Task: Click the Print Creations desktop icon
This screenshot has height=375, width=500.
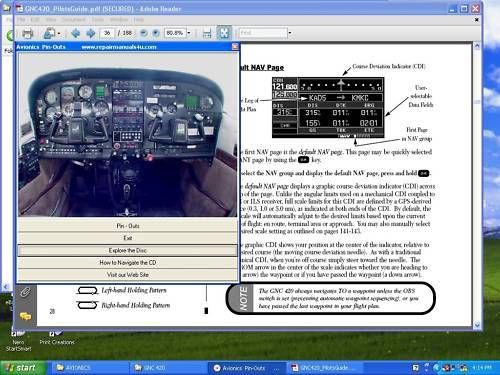Action: 57,338
